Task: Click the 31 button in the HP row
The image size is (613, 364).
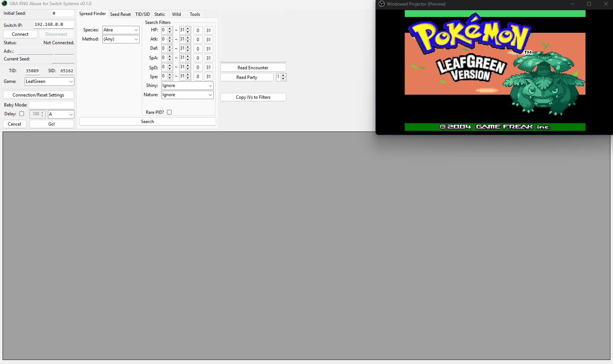Action: (209, 31)
